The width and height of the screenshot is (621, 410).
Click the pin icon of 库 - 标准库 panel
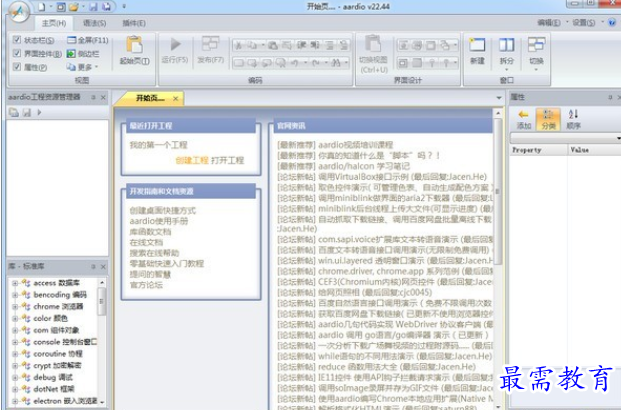pyautogui.click(x=93, y=267)
